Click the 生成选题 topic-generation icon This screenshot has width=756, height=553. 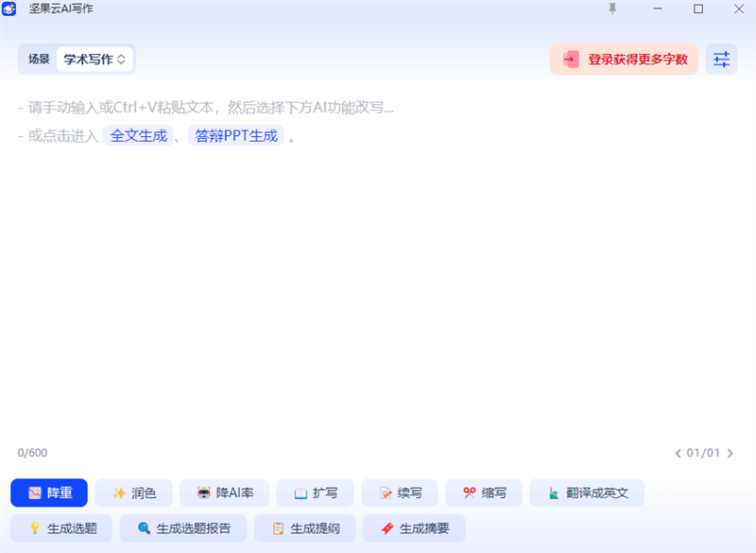point(35,527)
